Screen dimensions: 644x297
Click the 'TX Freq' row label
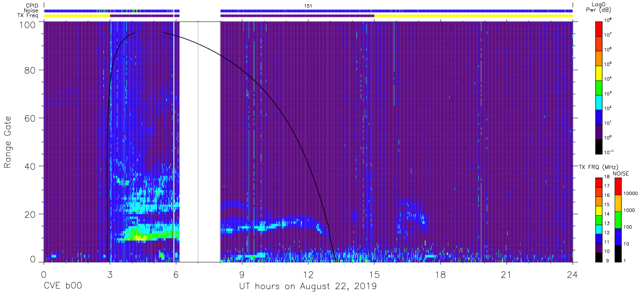coord(28,16)
